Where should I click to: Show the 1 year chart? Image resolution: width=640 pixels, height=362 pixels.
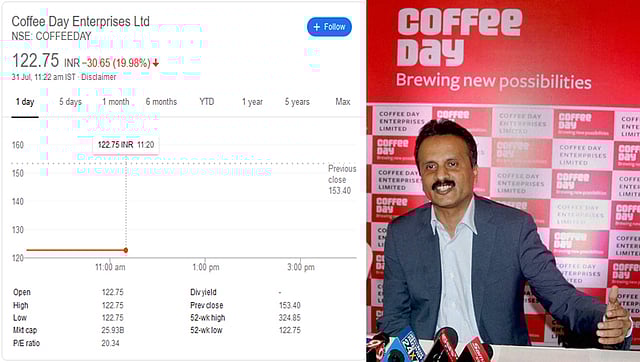coord(252,102)
